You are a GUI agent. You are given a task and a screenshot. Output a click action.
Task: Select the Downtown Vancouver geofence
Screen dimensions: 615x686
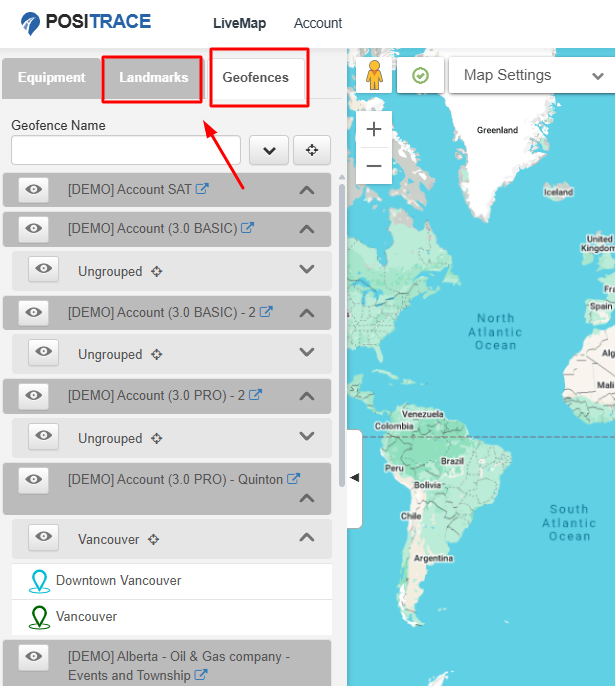(x=118, y=580)
